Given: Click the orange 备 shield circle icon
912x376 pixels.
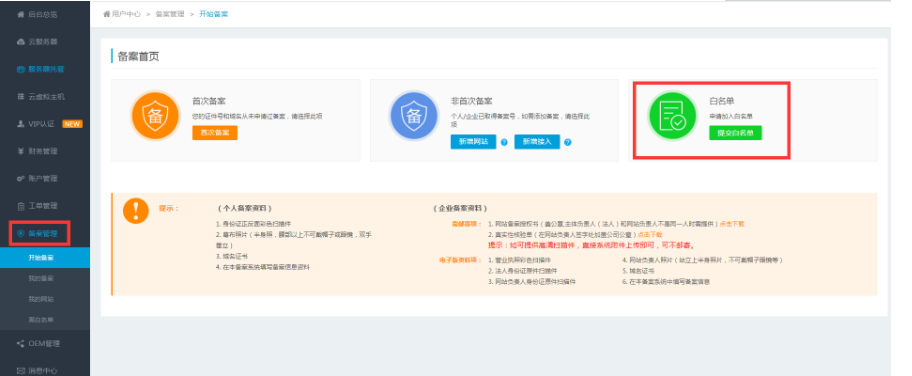Looking at the screenshot, I should pyautogui.click(x=155, y=116).
